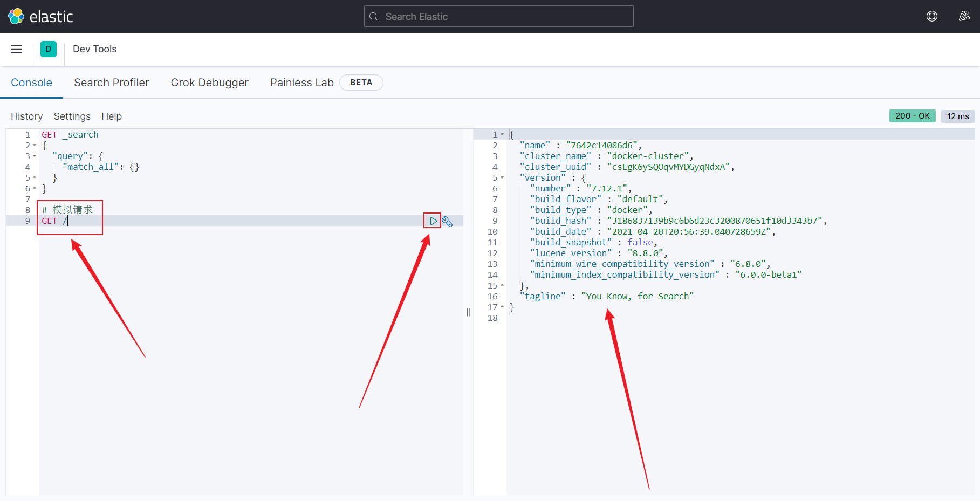Viewport: 980px width, 501px height.
Task: Toggle editor fold marker at line 5
Action: (x=35, y=177)
